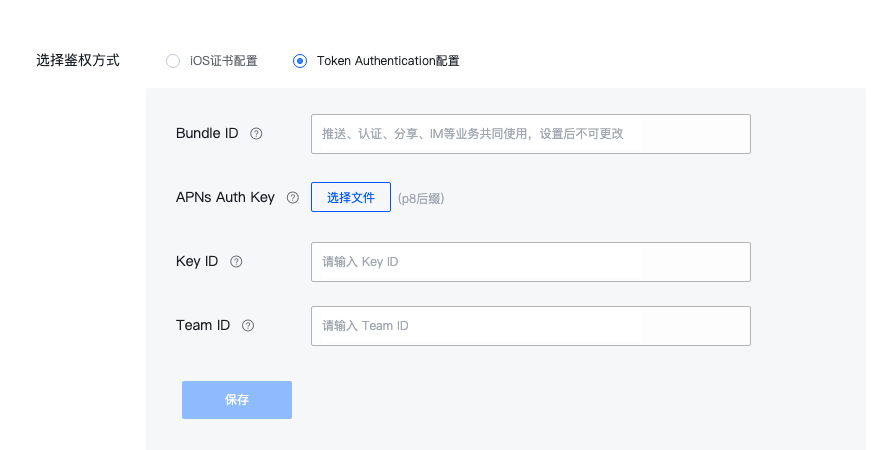
Task: Click the 保存 save button
Action: coord(237,400)
